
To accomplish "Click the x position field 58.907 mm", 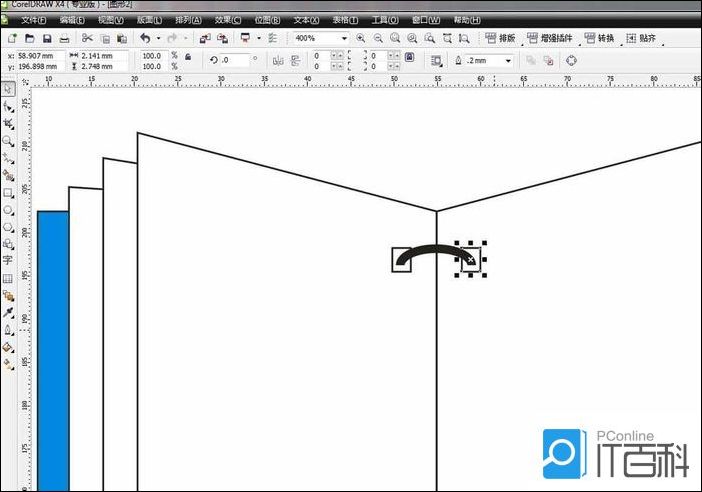I will pyautogui.click(x=40, y=56).
